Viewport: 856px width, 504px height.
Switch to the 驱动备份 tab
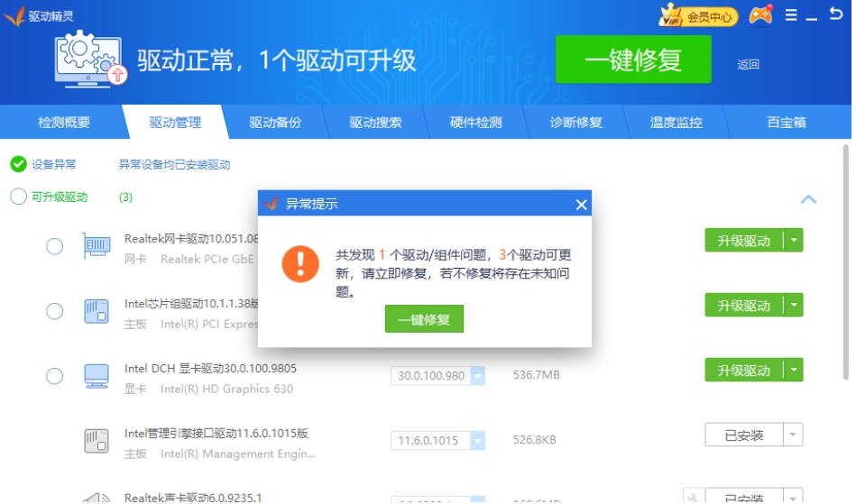pos(275,123)
